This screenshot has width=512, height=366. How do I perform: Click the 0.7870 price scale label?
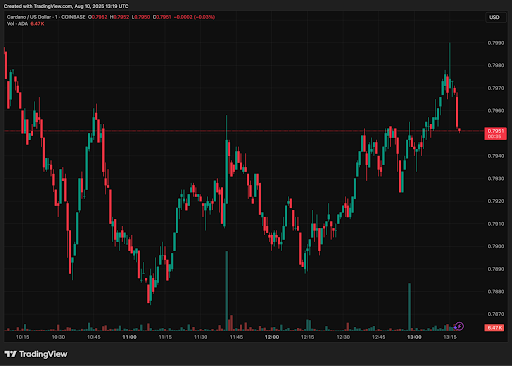496,314
